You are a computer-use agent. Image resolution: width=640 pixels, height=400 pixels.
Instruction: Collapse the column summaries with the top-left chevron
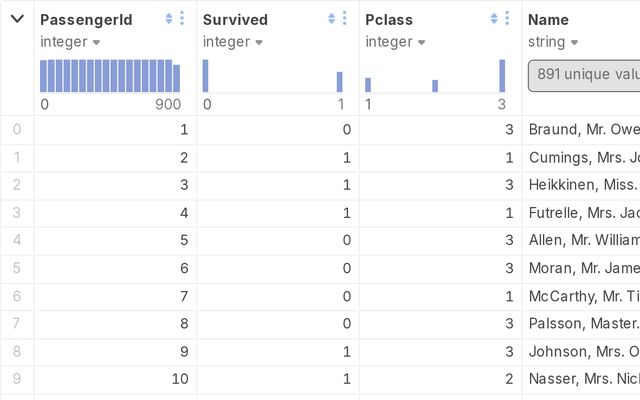coord(17,19)
